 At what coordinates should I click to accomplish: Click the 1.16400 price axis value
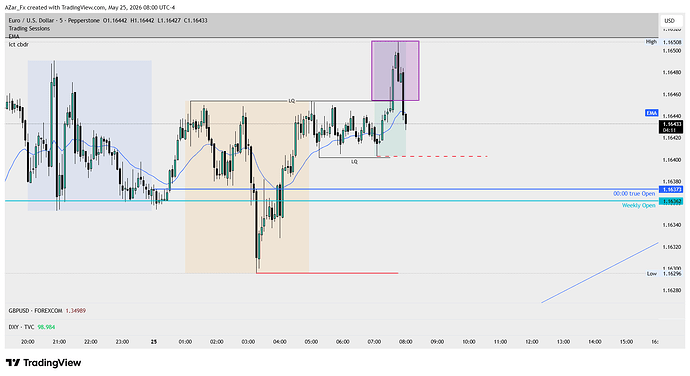click(x=672, y=160)
